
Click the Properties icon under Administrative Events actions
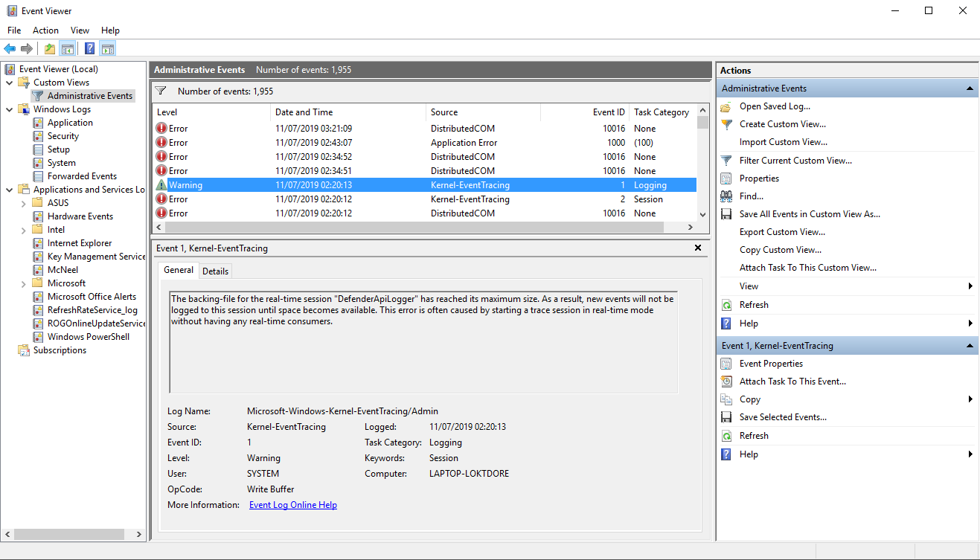coord(726,178)
